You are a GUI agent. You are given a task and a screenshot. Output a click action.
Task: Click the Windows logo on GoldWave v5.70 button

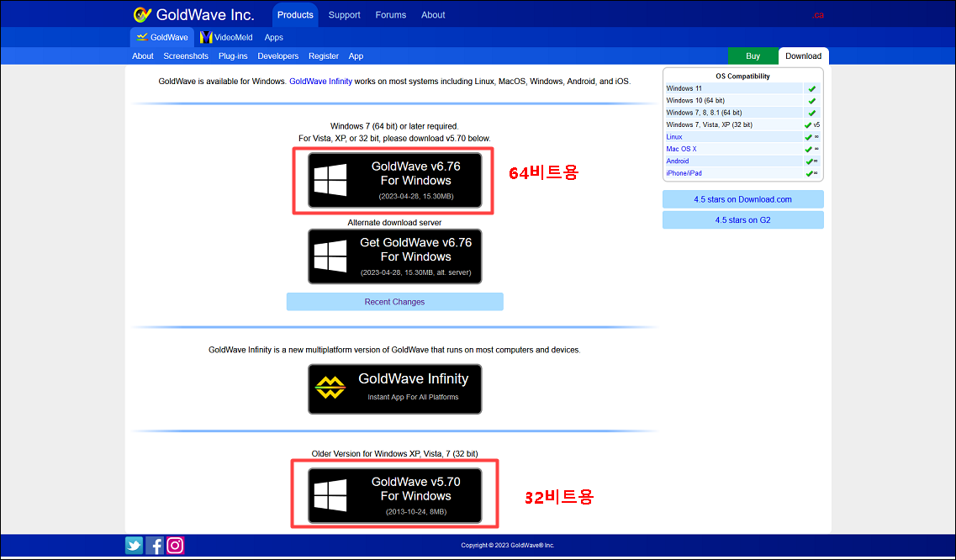[330, 495]
